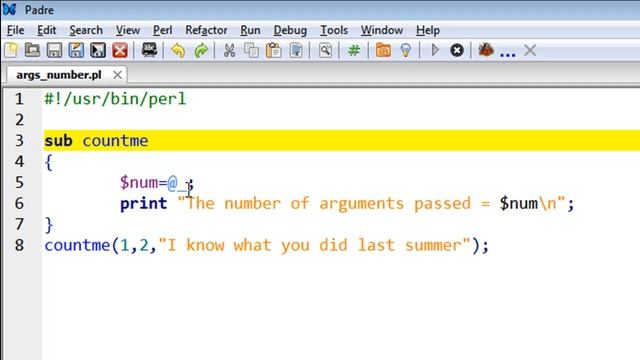Screen dimensions: 640x360
Task: Click the Padre butterfly title icon
Action: point(9,9)
